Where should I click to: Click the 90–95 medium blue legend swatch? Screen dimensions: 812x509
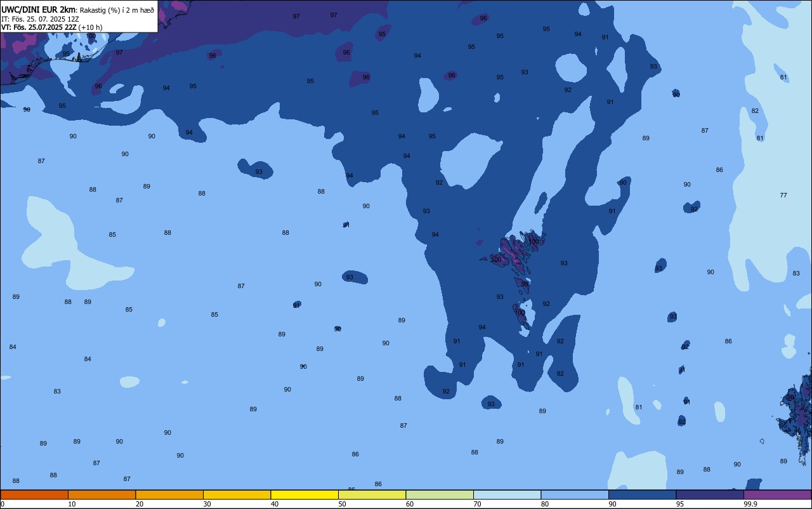click(x=642, y=494)
